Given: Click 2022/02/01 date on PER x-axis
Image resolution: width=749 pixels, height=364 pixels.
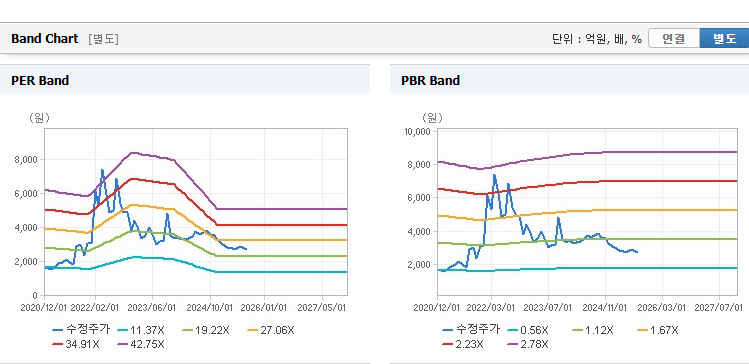Looking at the screenshot, I should (95, 307).
